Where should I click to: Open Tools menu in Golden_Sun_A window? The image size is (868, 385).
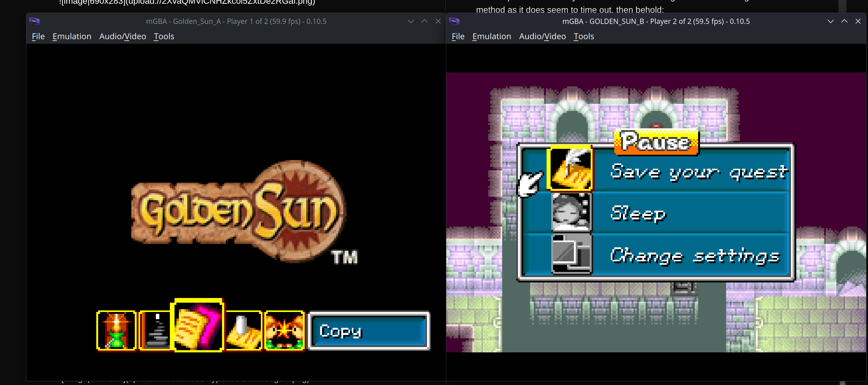tap(164, 36)
